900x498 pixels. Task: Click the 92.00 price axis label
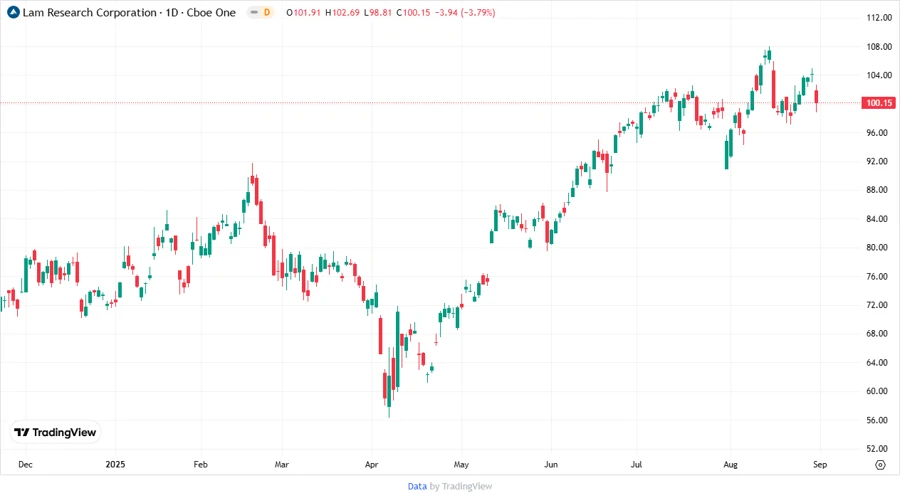(879, 161)
